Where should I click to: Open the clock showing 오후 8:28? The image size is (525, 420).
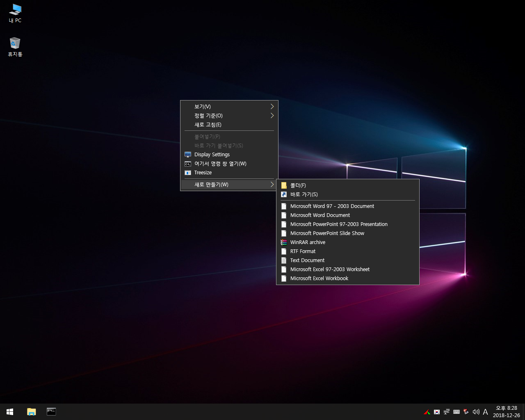coord(507,412)
